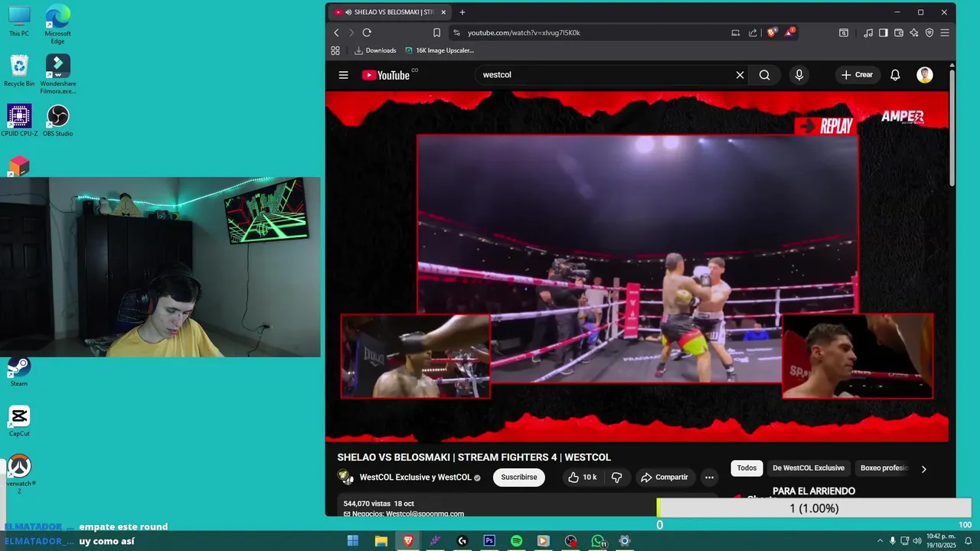Open WhatsApp from taskbar
This screenshot has width=980, height=551.
click(598, 541)
